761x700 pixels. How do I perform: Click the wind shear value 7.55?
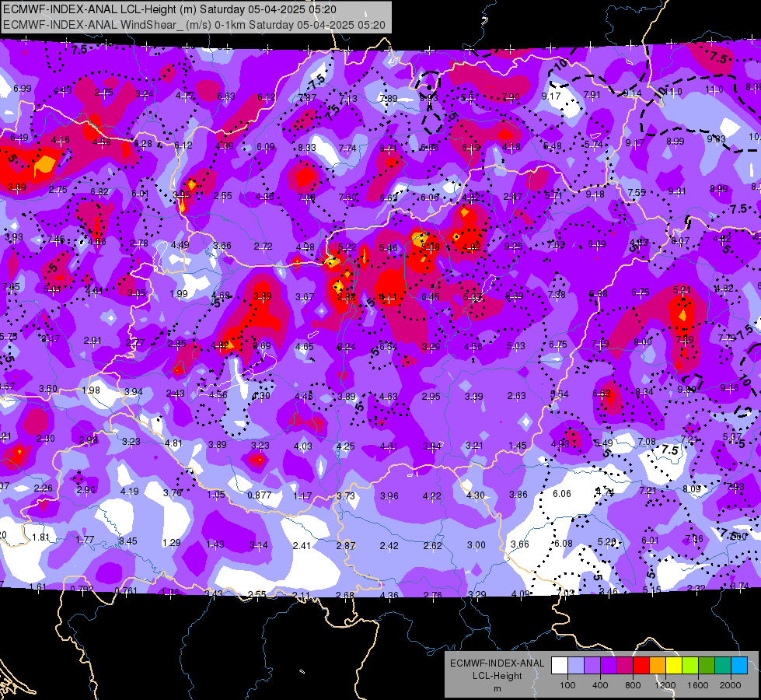pos(637,193)
